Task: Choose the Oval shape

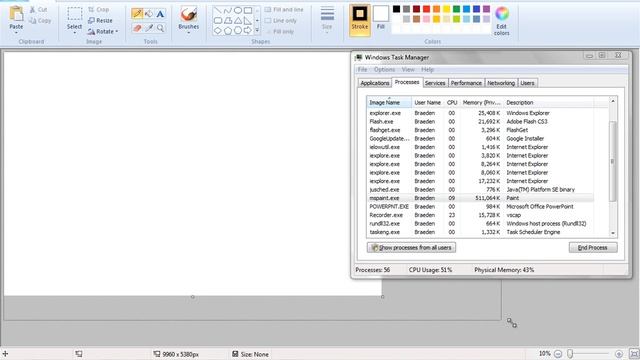Action: click(238, 11)
